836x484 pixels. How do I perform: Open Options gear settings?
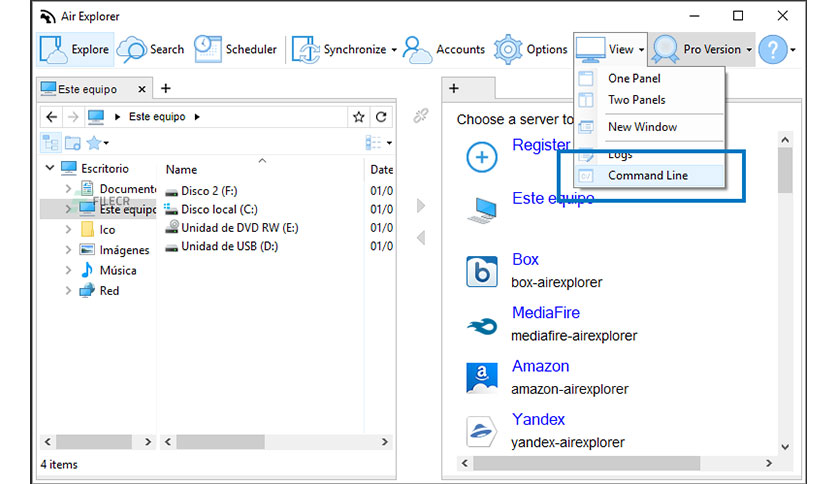click(530, 49)
